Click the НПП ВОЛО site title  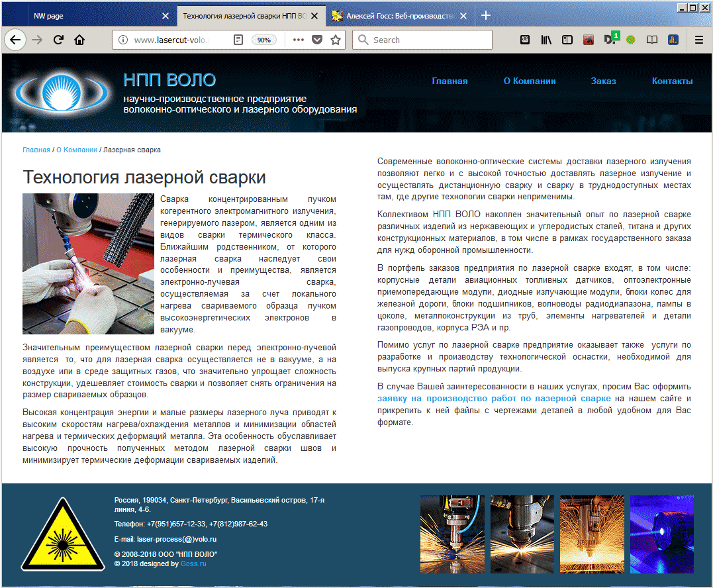[169, 80]
